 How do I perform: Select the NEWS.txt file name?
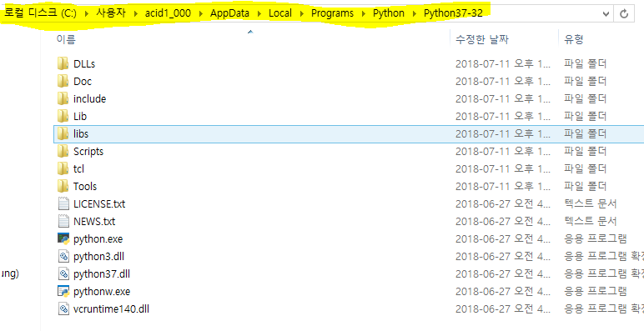[x=94, y=222]
